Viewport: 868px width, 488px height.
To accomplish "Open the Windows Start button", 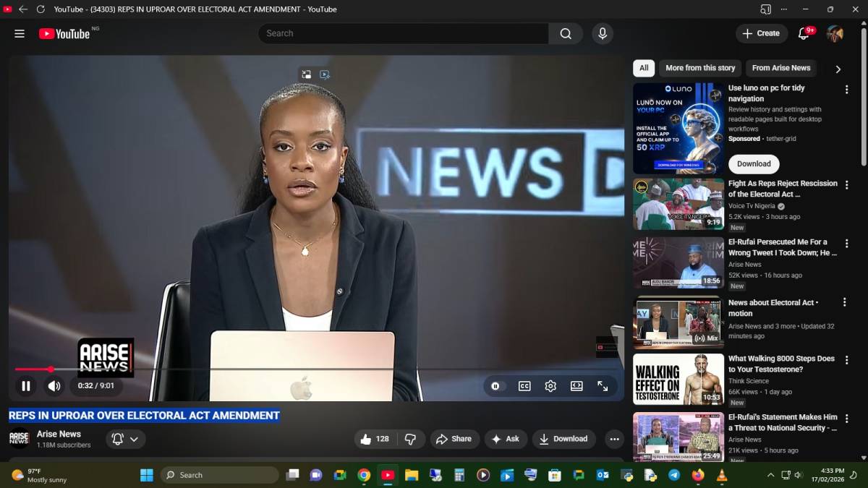I will click(x=146, y=475).
